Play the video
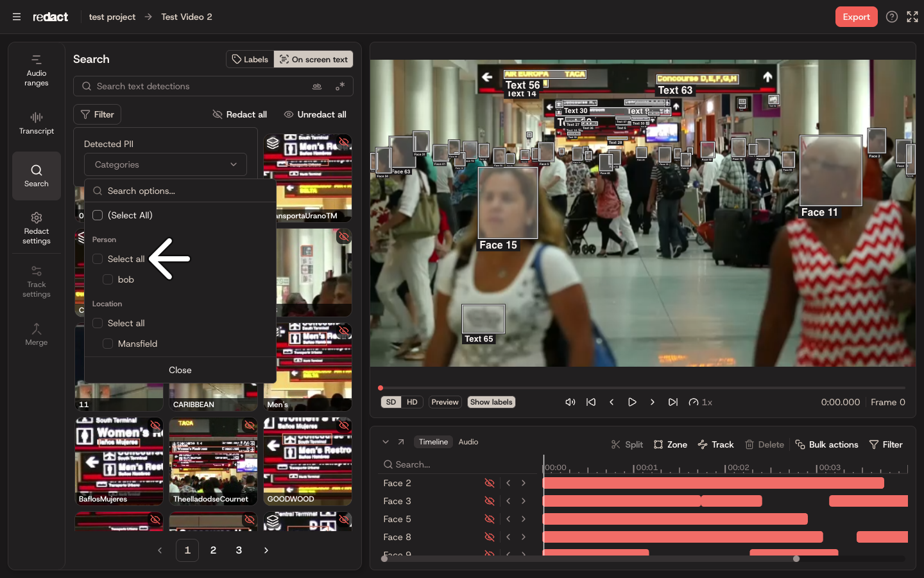 click(632, 402)
